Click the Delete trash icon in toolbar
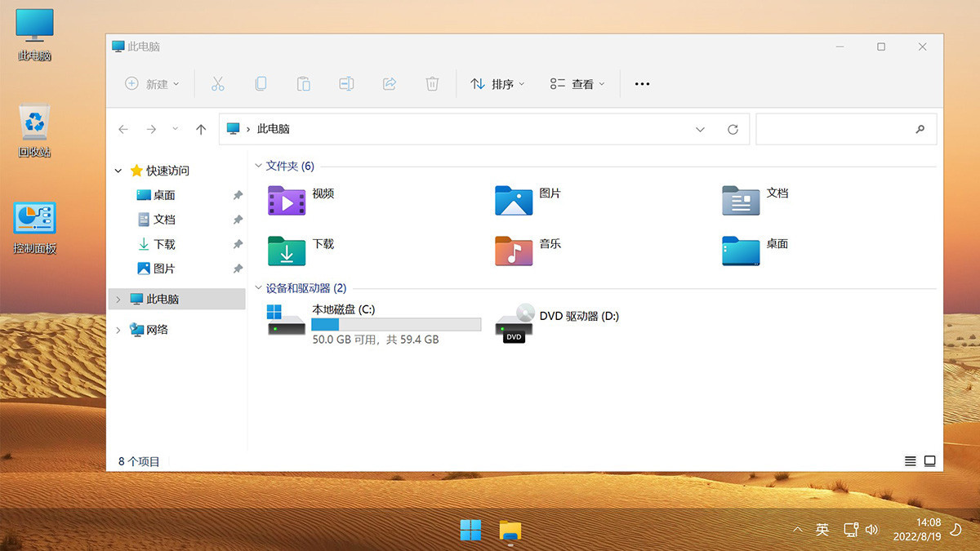 pyautogui.click(x=432, y=83)
